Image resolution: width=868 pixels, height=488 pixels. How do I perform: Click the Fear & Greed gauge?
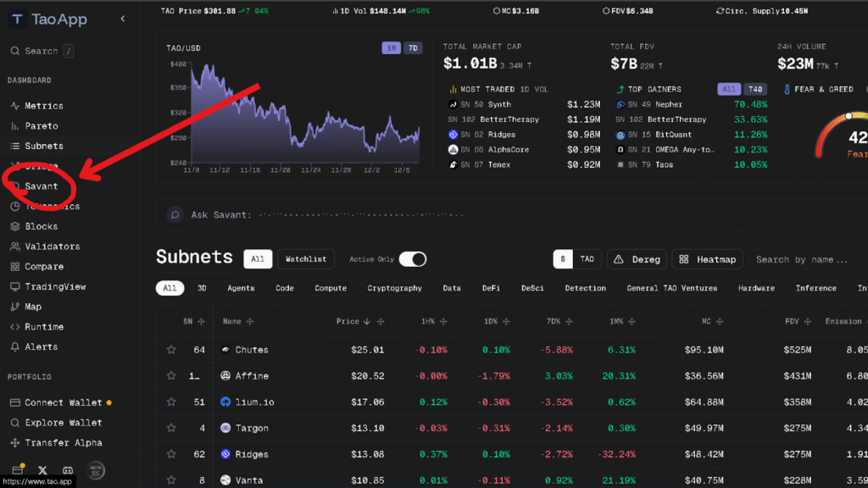click(x=843, y=136)
